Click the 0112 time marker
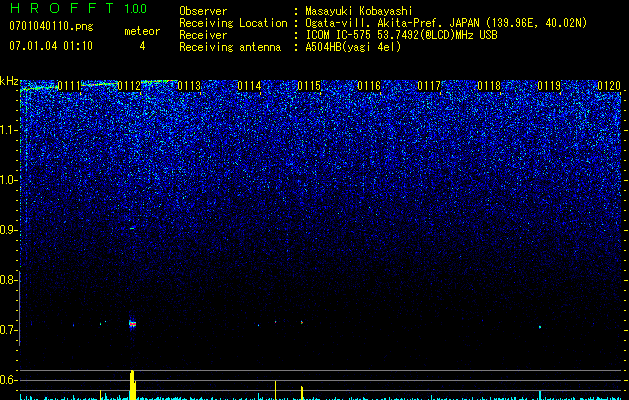629x400 pixels. [x=129, y=86]
